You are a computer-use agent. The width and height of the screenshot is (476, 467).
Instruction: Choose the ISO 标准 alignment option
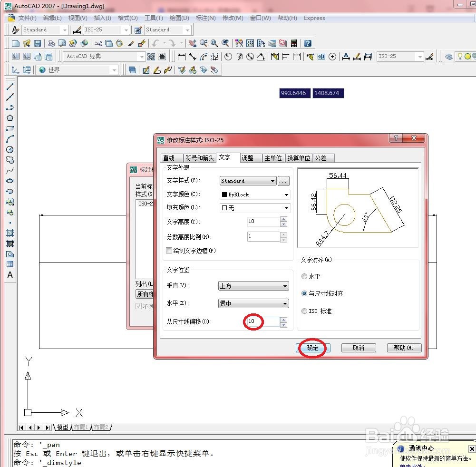[x=304, y=311]
